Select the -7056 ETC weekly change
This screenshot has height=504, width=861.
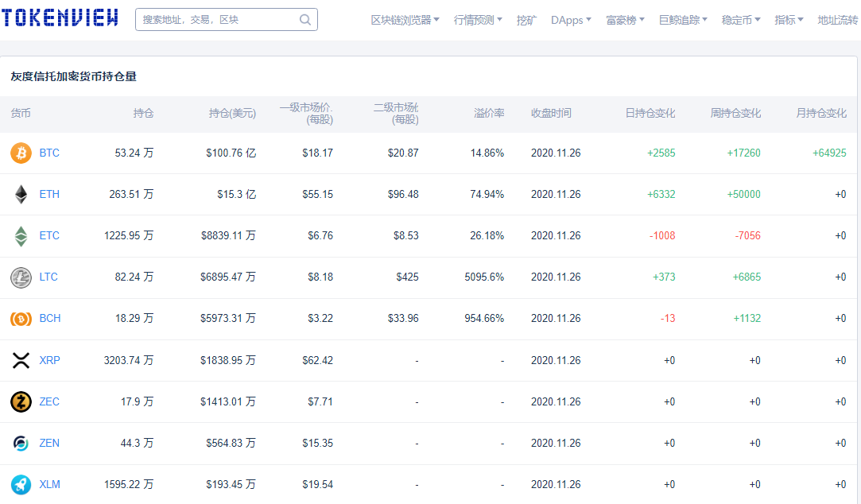(748, 235)
